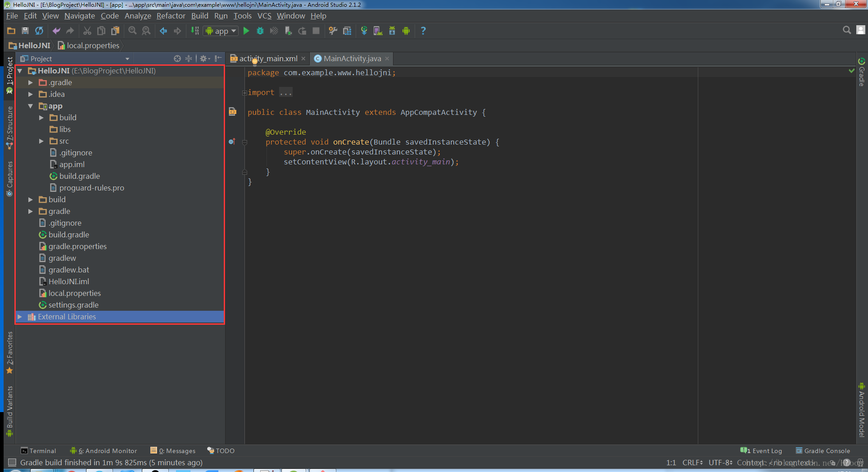
Task: Select the MainActivity.java tab
Action: (x=352, y=59)
